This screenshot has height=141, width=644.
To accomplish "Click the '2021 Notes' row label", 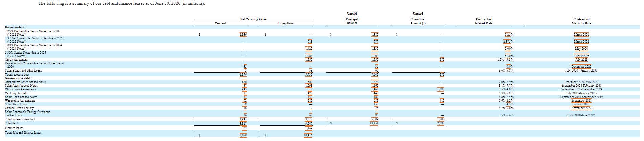I will [33, 33].
